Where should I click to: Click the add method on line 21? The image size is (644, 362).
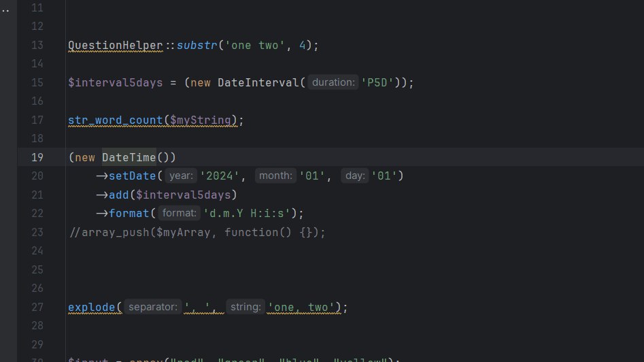[119, 195]
